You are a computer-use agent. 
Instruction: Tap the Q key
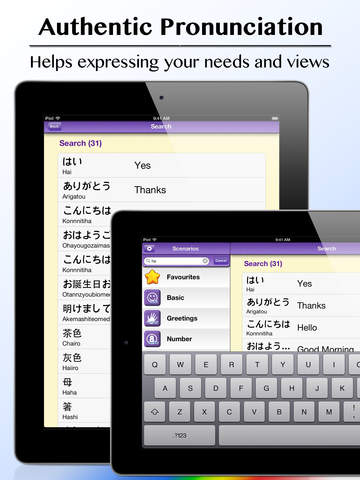click(x=155, y=364)
